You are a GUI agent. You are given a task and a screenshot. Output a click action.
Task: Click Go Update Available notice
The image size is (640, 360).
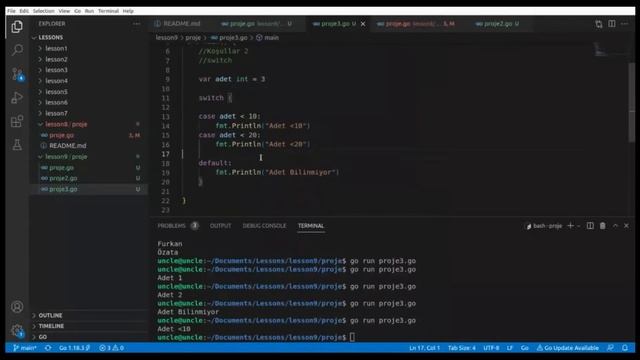point(567,348)
